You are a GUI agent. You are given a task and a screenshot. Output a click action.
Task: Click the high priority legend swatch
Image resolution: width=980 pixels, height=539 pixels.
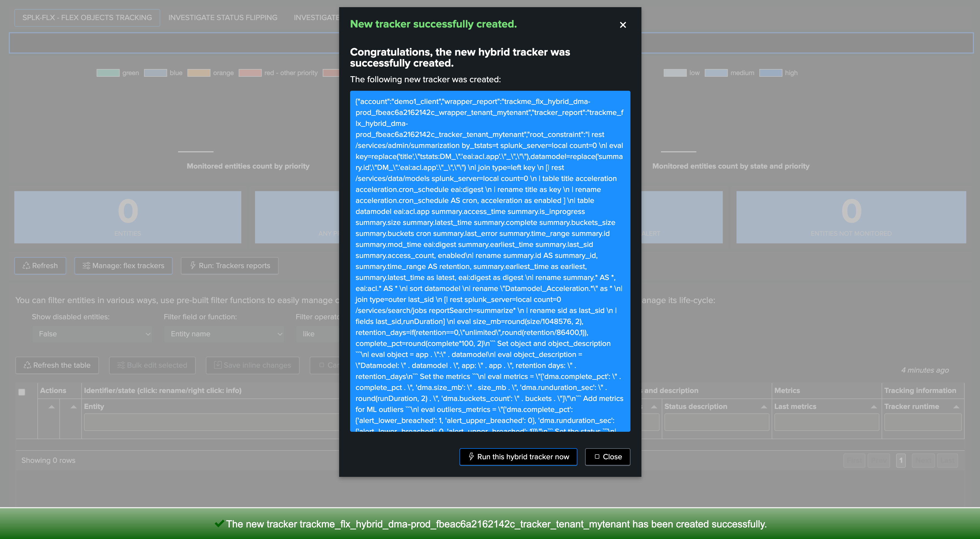click(771, 73)
